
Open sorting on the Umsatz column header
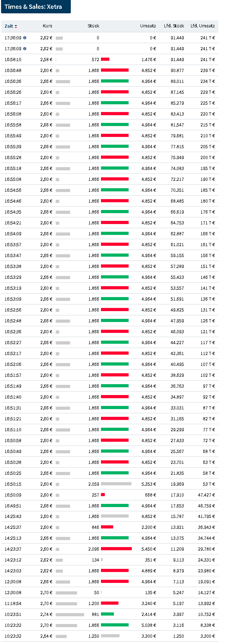tap(148, 26)
